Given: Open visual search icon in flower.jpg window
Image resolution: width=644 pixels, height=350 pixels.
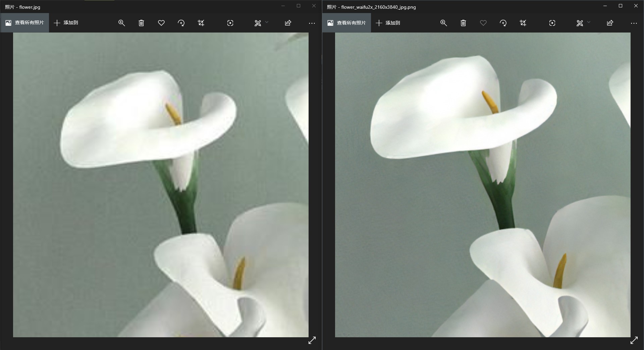Looking at the screenshot, I should coord(230,23).
